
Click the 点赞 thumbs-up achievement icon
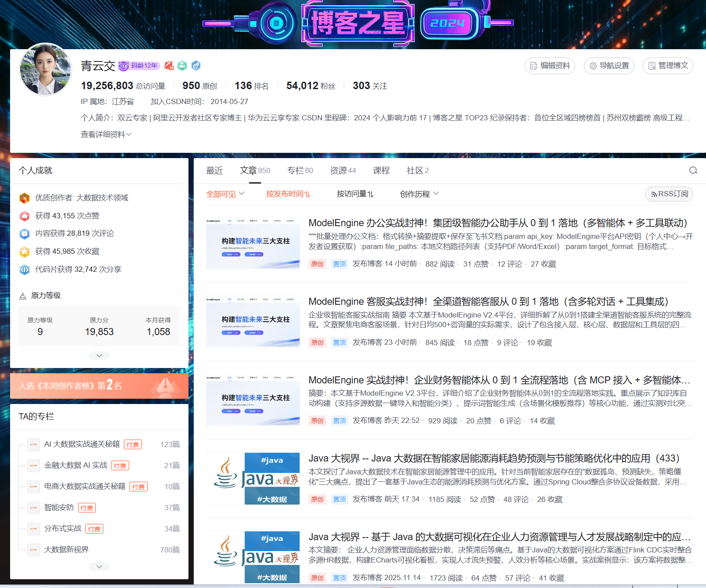point(25,216)
